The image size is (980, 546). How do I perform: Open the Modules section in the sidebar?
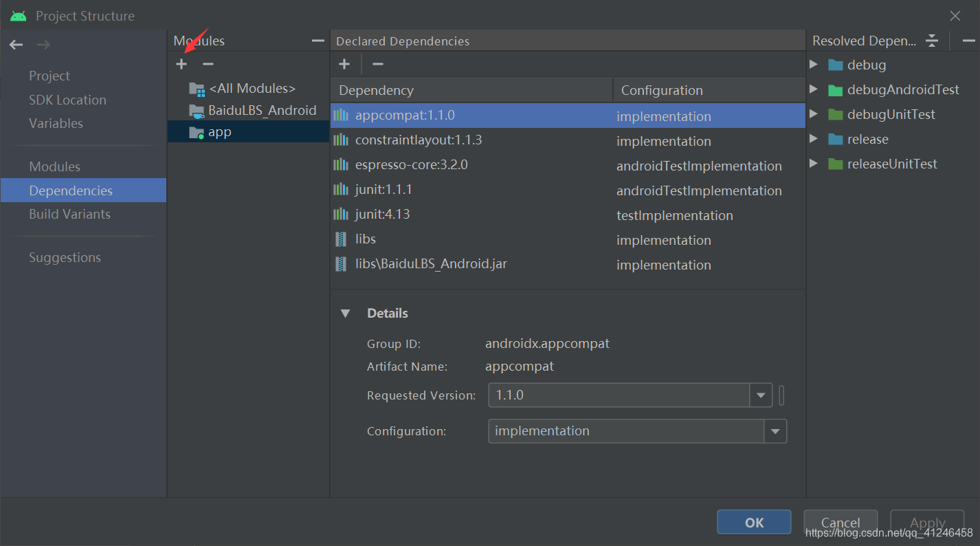coord(54,166)
